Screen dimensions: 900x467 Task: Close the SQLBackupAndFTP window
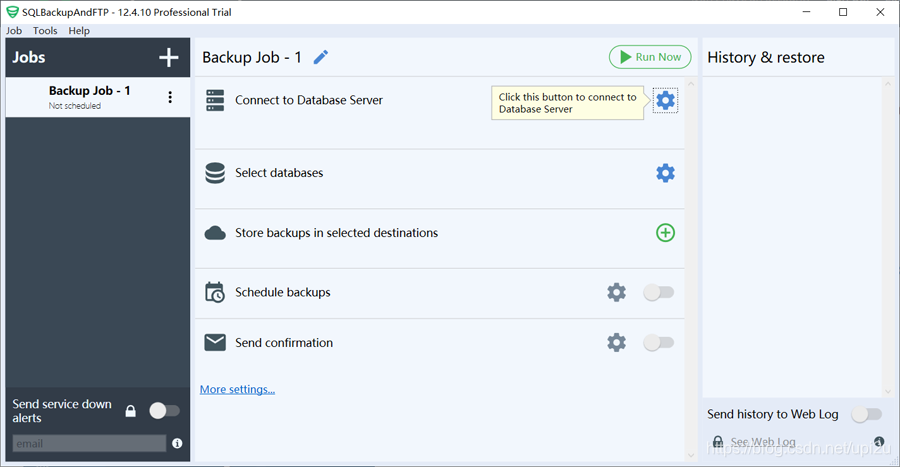pos(880,12)
